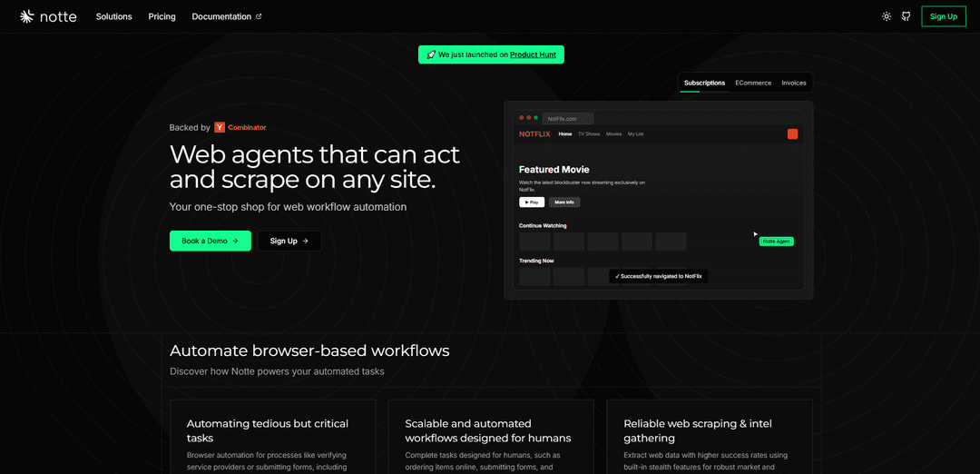The image size is (980, 474).
Task: Toggle the light/dark theme sun icon
Action: coord(887,17)
